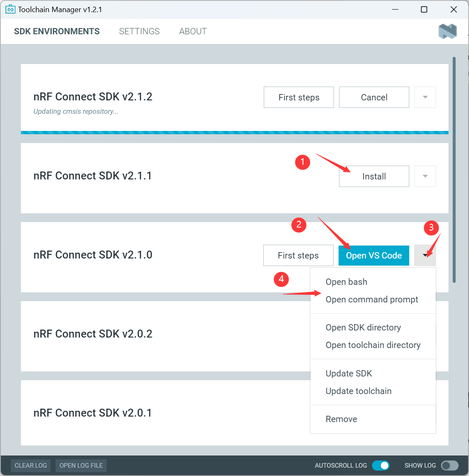Switch to the SETTINGS tab

point(139,31)
